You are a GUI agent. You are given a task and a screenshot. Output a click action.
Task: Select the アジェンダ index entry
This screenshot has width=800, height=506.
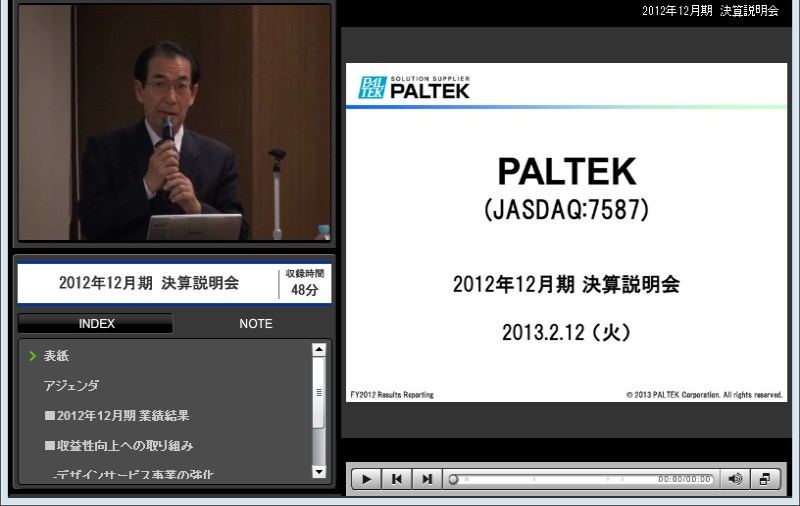(x=71, y=386)
